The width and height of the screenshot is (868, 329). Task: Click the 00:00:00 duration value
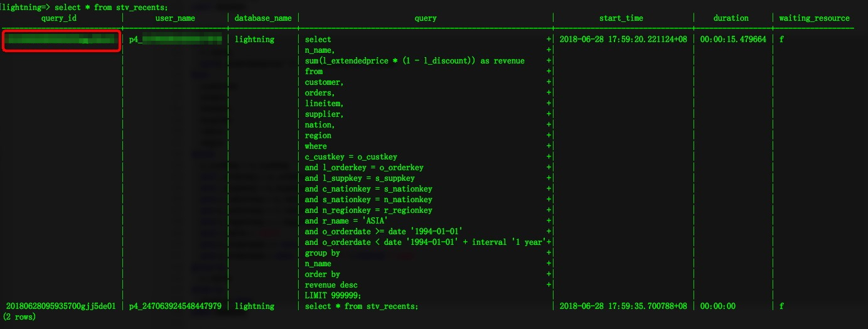717,306
